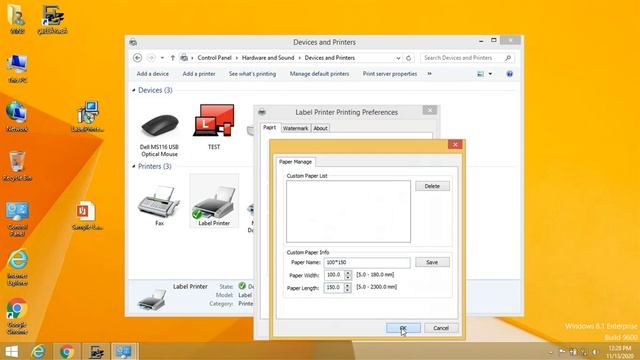This screenshot has width=640, height=360.
Task: Go up one folder level
Action: click(173, 58)
